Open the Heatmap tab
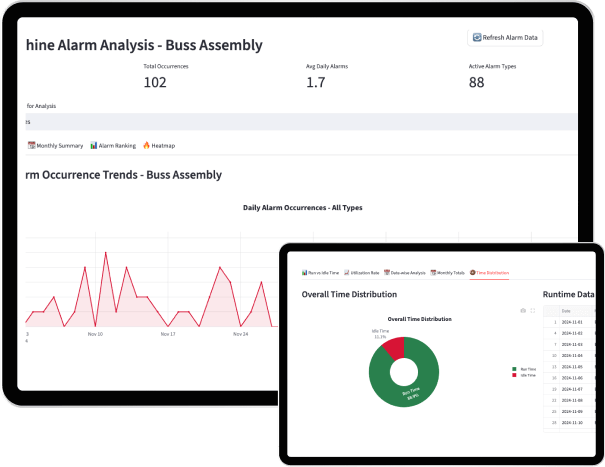 click(162, 145)
